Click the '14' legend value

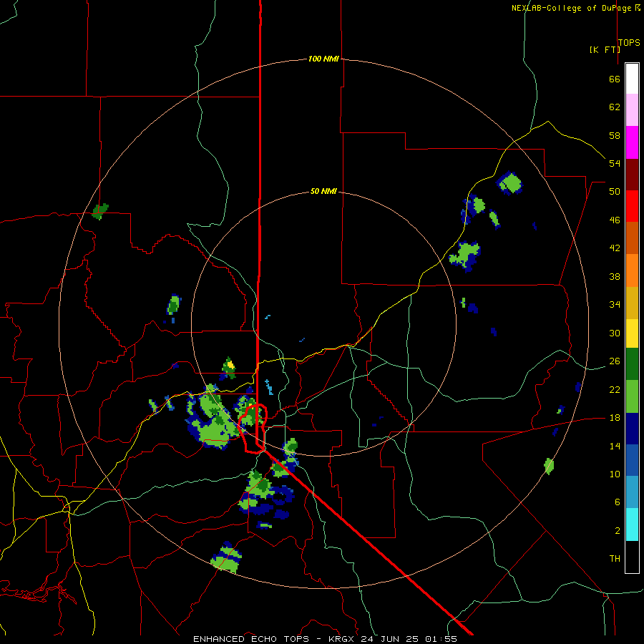coord(615,446)
